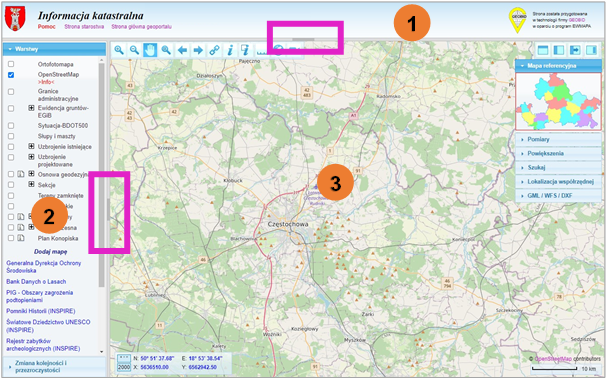Enable the Ortofotomapa layer checkbox
This screenshot has height=378, width=606.
(x=11, y=64)
